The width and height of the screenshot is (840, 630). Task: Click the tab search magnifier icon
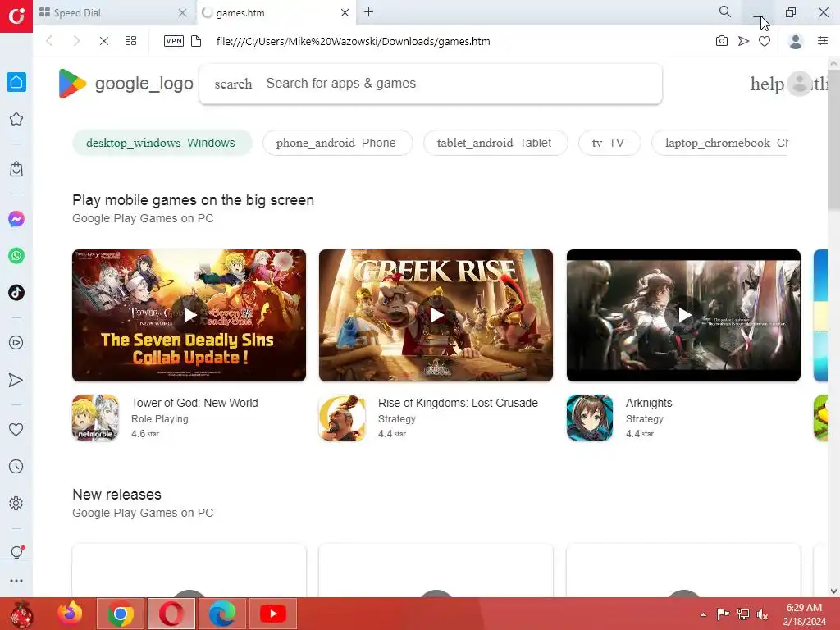[x=725, y=11]
